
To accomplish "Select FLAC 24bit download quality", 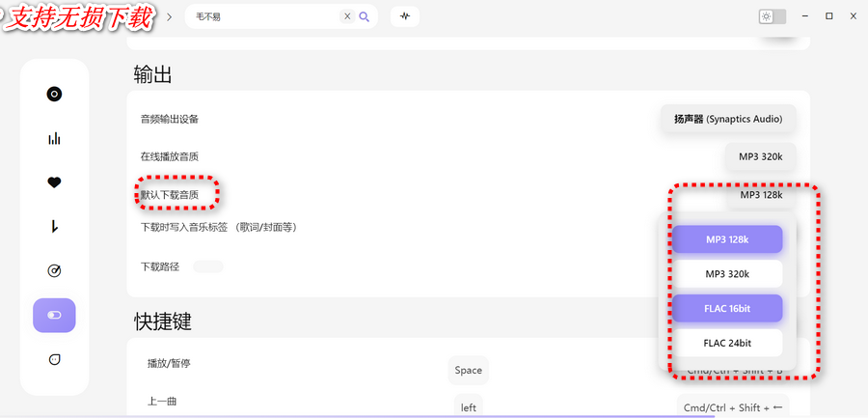I will 727,343.
